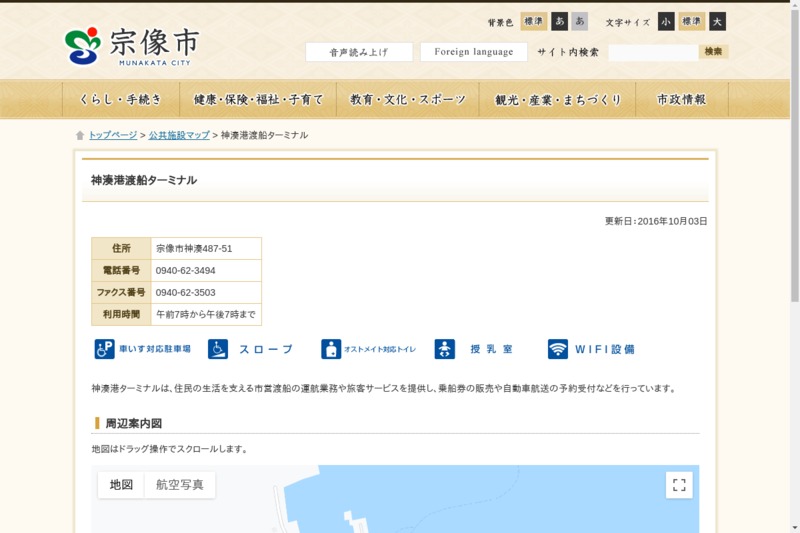Open the くらし・手続き menu
The width and height of the screenshot is (800, 533).
tap(120, 100)
